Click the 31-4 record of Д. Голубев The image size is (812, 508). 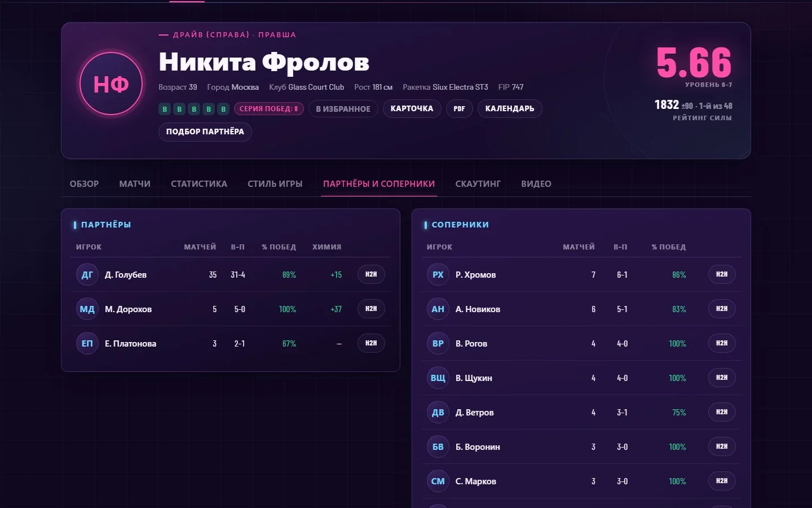click(237, 275)
